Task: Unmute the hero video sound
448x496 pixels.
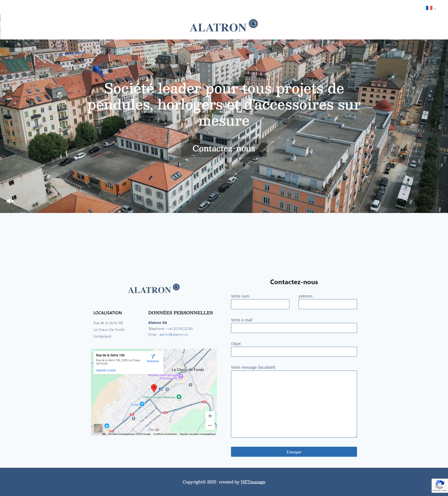Action: coord(10,201)
